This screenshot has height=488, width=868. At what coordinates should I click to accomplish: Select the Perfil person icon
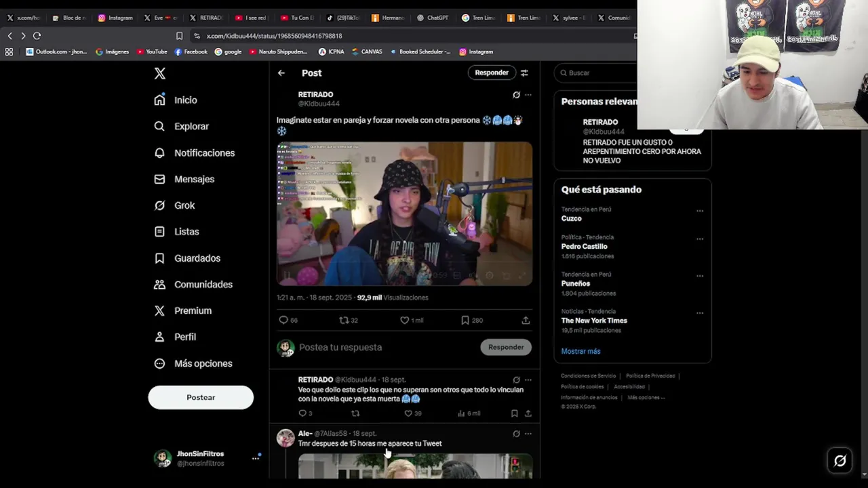(x=159, y=337)
